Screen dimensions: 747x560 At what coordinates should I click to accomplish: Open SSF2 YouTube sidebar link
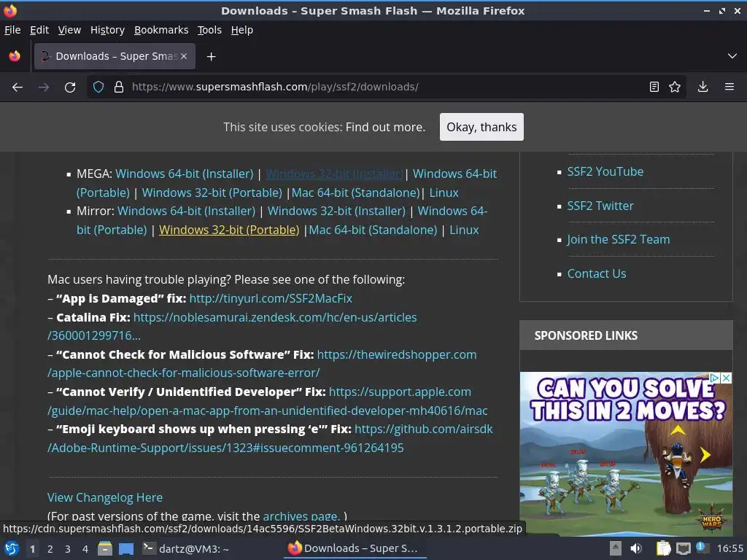pos(605,172)
